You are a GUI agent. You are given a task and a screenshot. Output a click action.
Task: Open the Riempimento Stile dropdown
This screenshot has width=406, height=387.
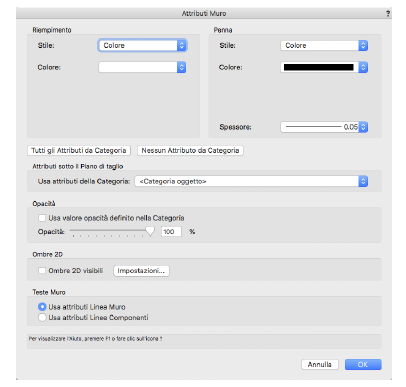point(142,46)
